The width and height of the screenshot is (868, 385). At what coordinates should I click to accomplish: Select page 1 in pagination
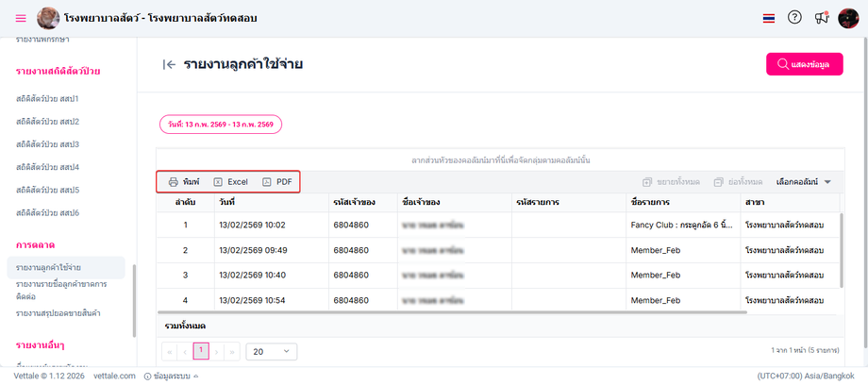click(201, 351)
